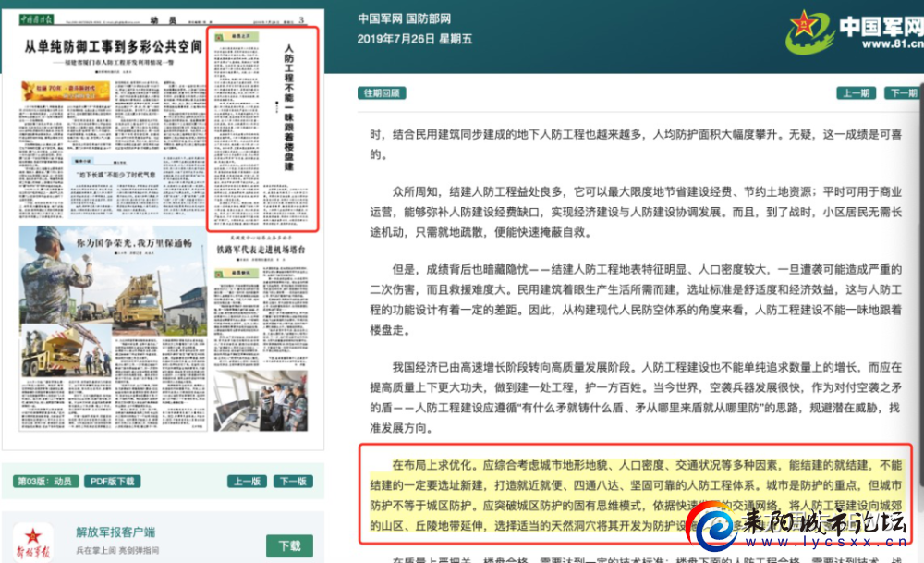Download the PDF版 of this page
The width and height of the screenshot is (924, 563).
113,482
